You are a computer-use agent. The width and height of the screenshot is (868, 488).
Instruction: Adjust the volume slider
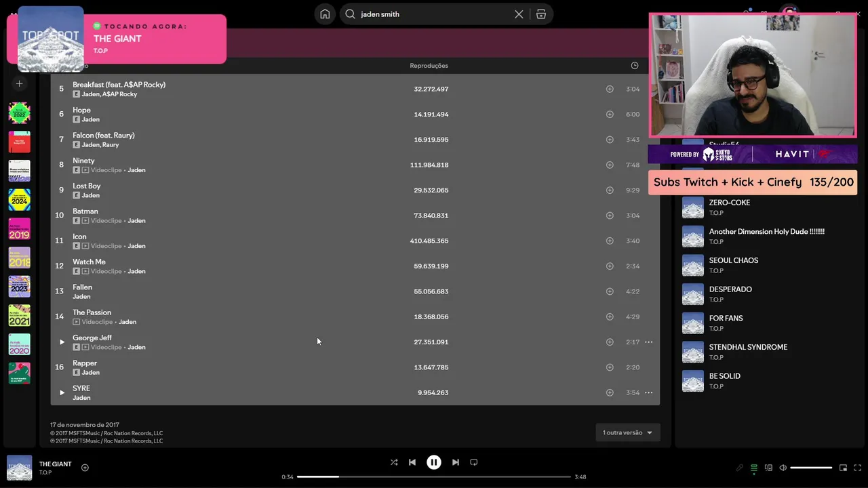click(811, 468)
